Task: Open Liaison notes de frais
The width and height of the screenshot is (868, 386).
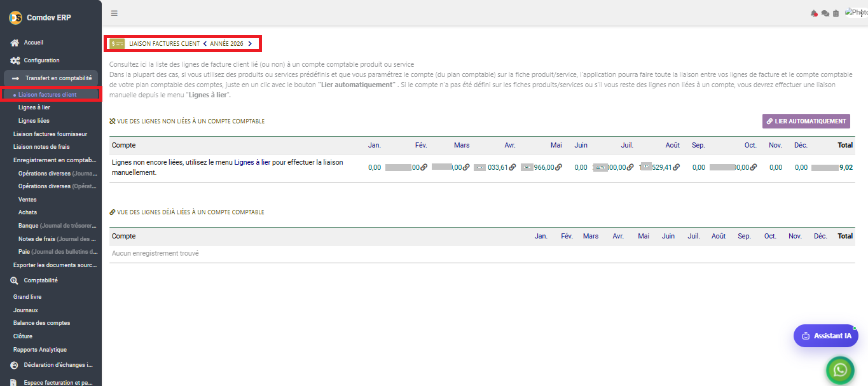Action: [x=41, y=147]
